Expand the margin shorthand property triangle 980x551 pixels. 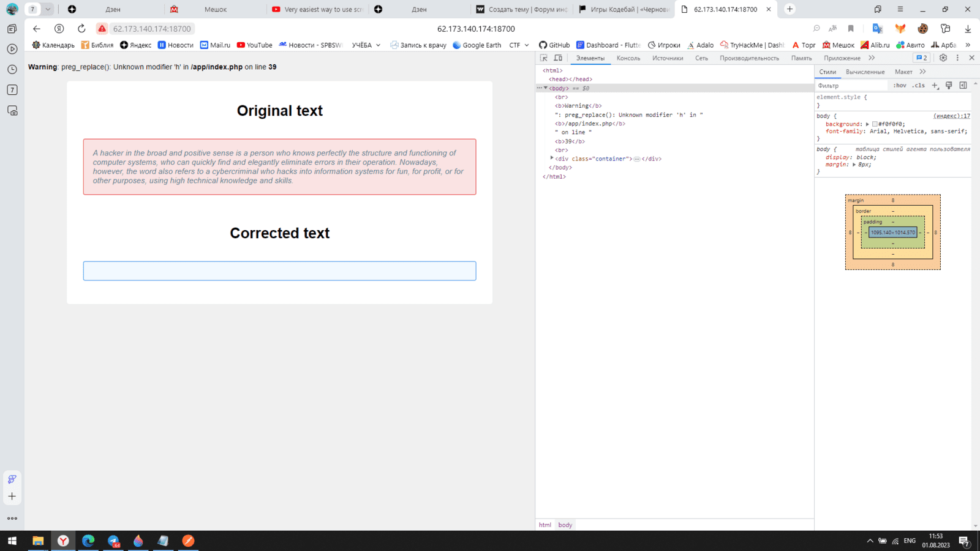point(854,165)
